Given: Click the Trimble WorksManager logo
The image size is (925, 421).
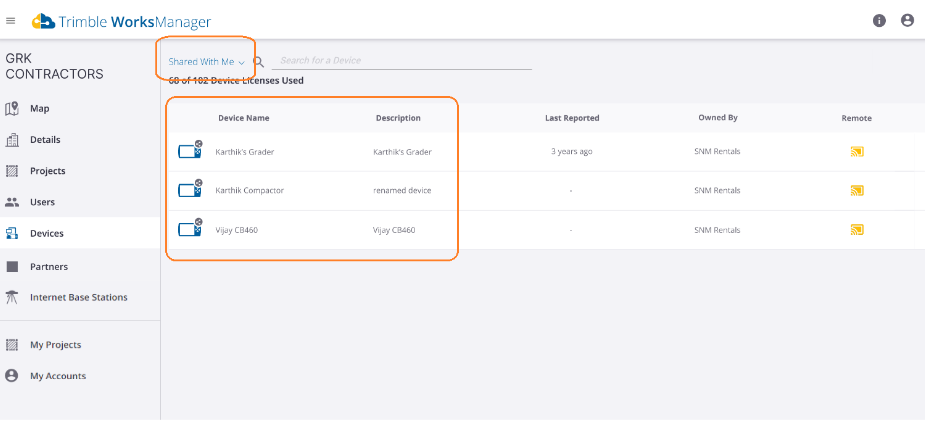Looking at the screenshot, I should [x=121, y=22].
